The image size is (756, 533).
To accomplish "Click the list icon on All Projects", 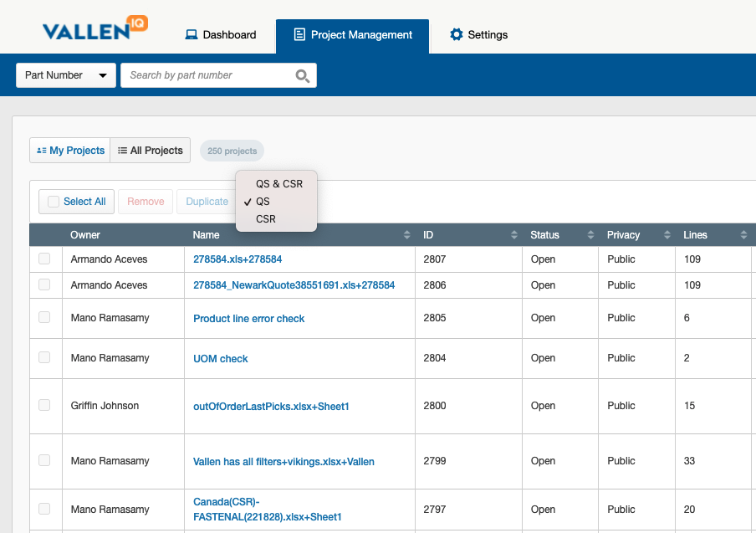I will coord(121,150).
